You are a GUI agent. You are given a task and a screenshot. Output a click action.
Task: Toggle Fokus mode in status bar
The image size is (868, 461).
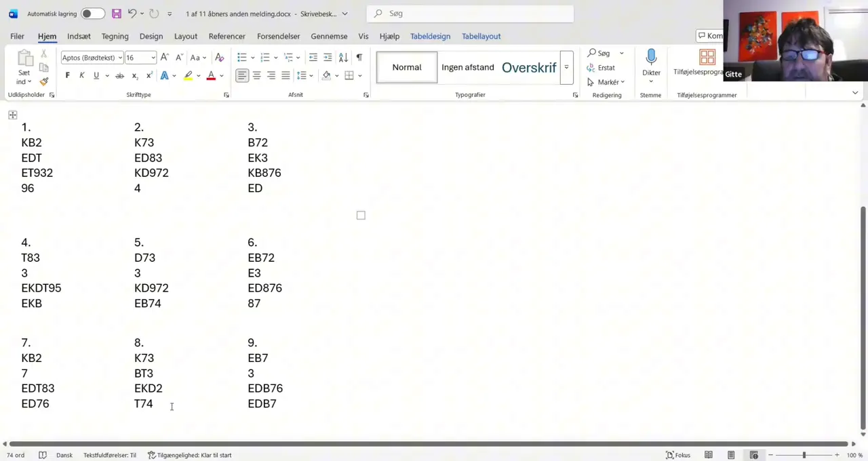pos(678,455)
